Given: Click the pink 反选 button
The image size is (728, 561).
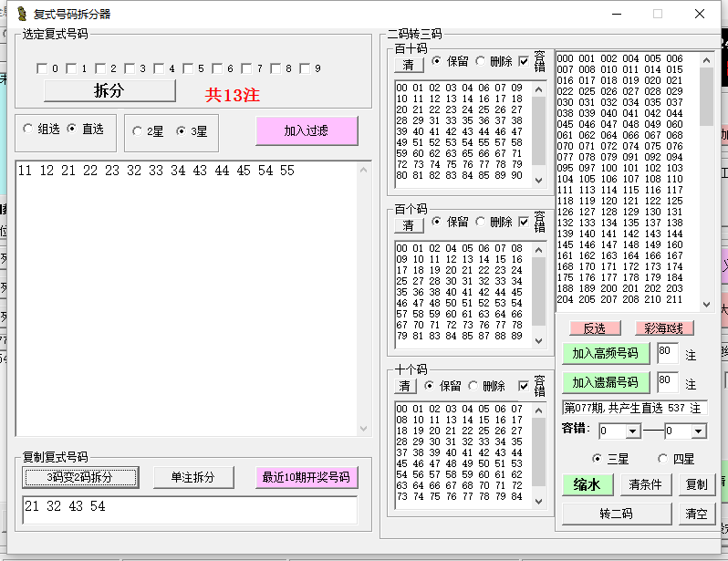Looking at the screenshot, I should pos(595,328).
